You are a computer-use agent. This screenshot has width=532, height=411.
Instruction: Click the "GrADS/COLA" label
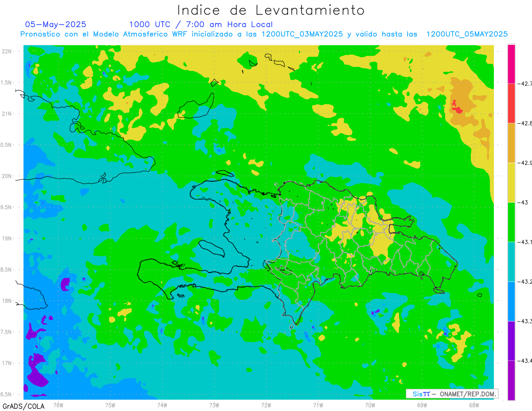pos(23,406)
